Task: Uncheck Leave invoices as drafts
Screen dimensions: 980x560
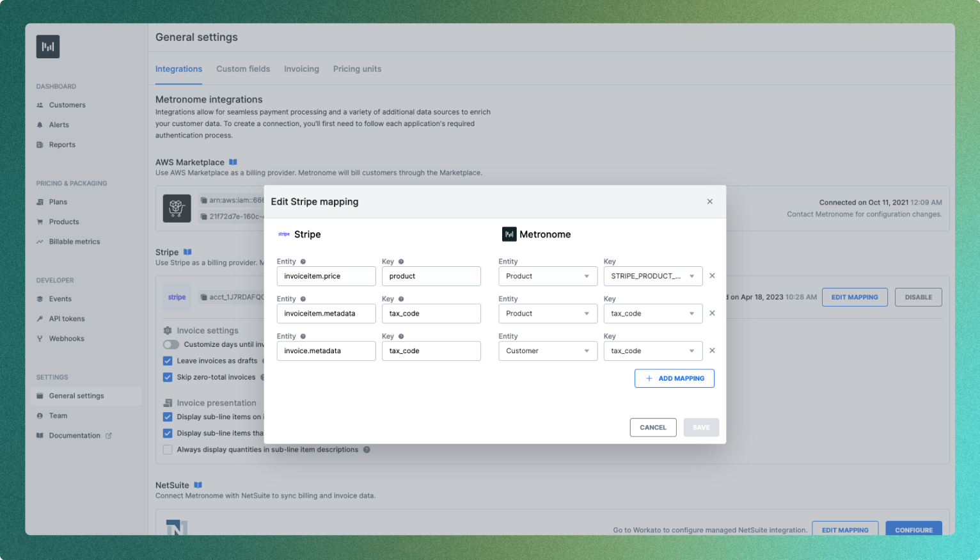Action: coord(168,361)
